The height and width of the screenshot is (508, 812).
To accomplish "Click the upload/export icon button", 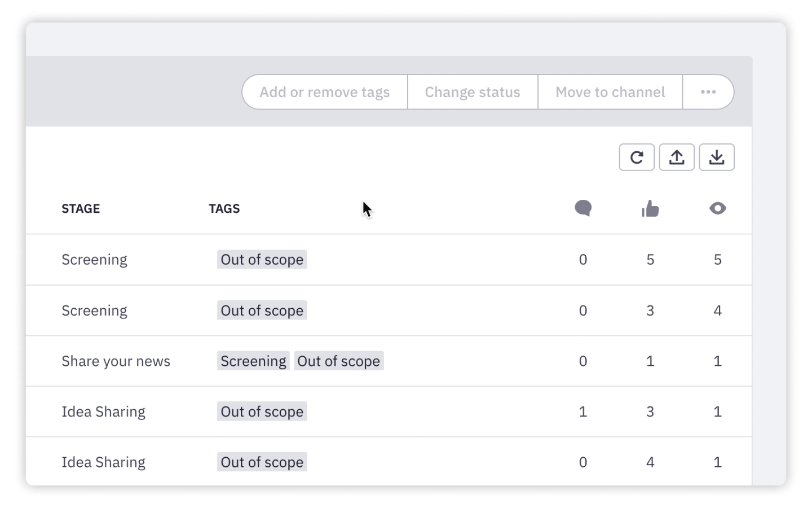I will (x=677, y=157).
